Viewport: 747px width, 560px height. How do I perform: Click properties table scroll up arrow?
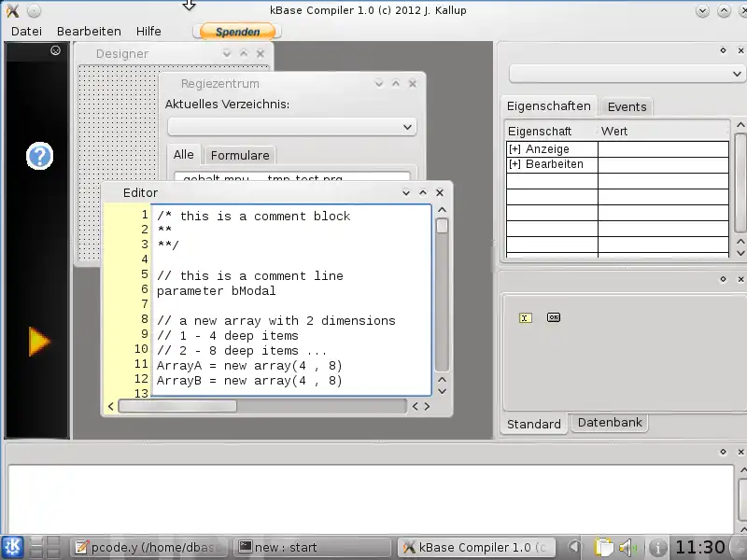coord(740,125)
